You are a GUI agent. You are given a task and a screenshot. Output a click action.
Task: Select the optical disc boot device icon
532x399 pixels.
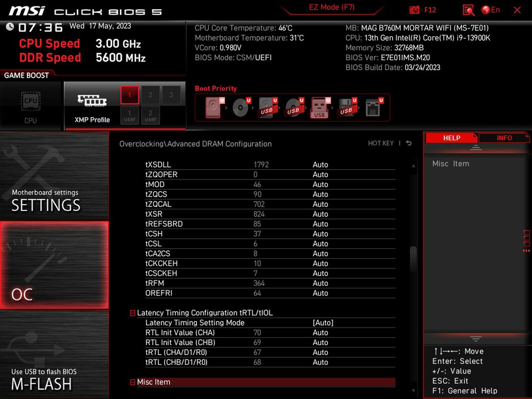click(241, 108)
